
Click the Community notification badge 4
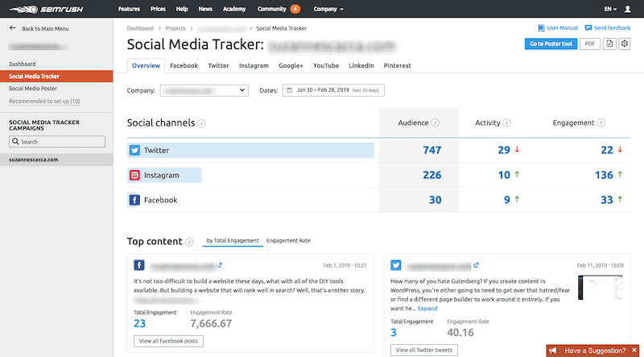coord(295,9)
